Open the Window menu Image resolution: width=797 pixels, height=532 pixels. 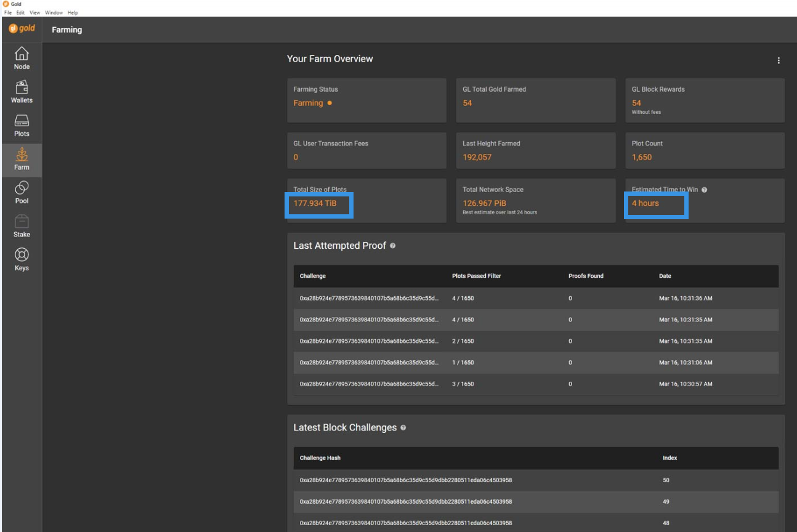54,13
